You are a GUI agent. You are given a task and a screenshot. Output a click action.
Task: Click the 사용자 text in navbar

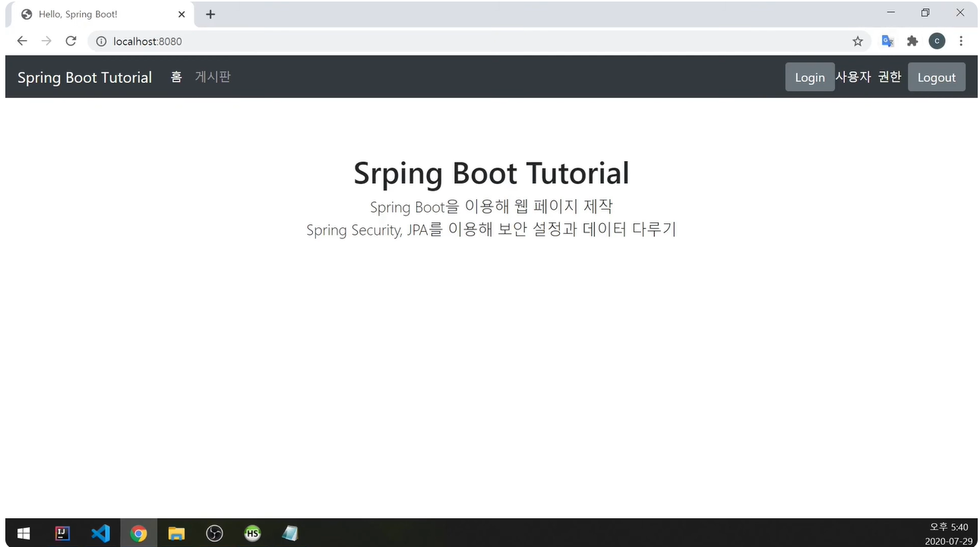pos(853,77)
